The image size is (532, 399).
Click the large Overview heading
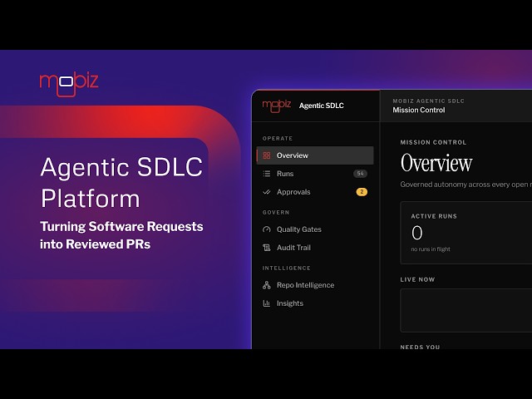click(436, 163)
